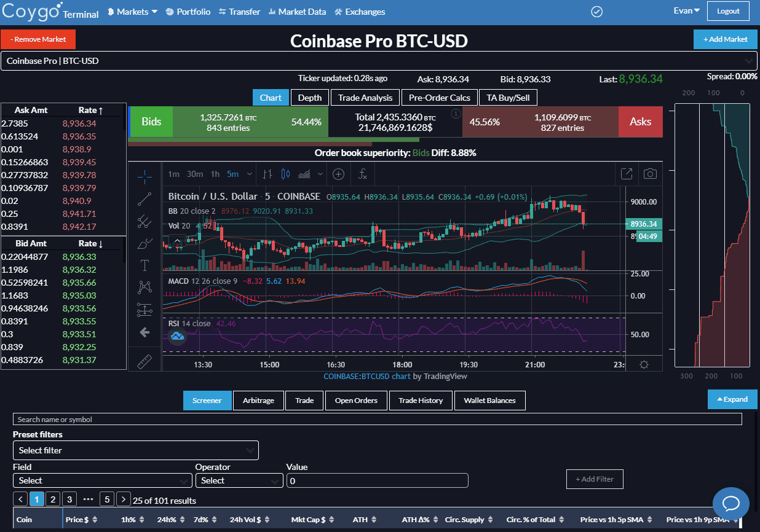Open the live chat bubble
The height and width of the screenshot is (532, 760).
(731, 504)
